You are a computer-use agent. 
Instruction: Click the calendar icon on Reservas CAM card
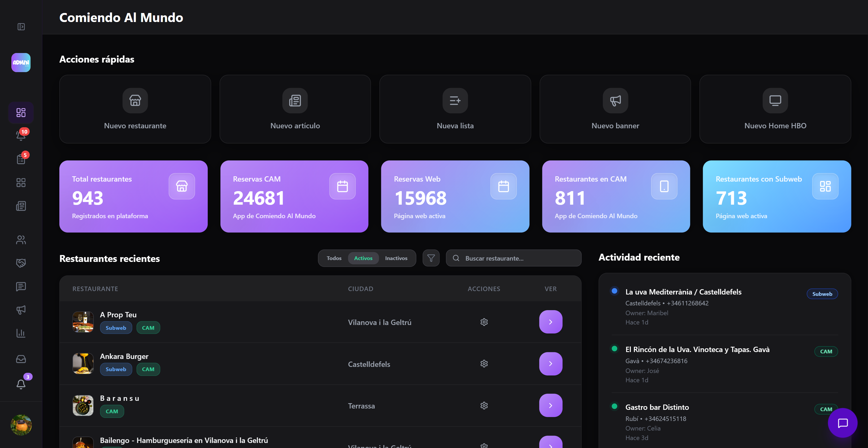pos(343,186)
